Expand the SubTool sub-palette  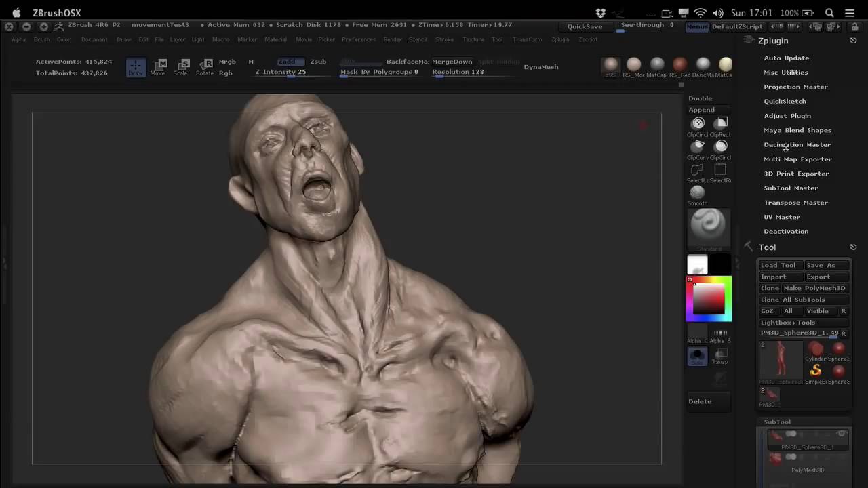point(778,422)
